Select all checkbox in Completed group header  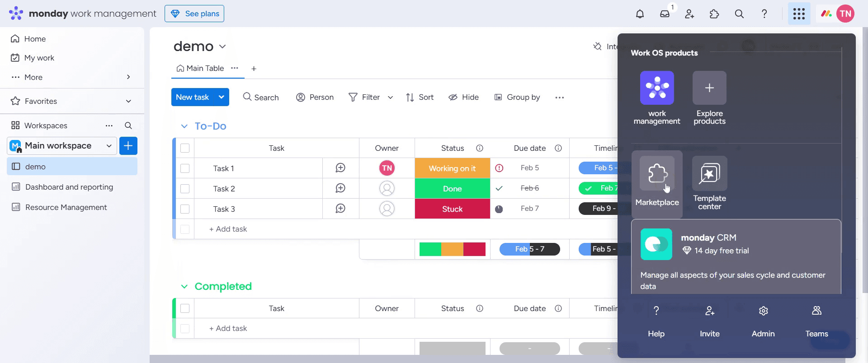click(185, 308)
